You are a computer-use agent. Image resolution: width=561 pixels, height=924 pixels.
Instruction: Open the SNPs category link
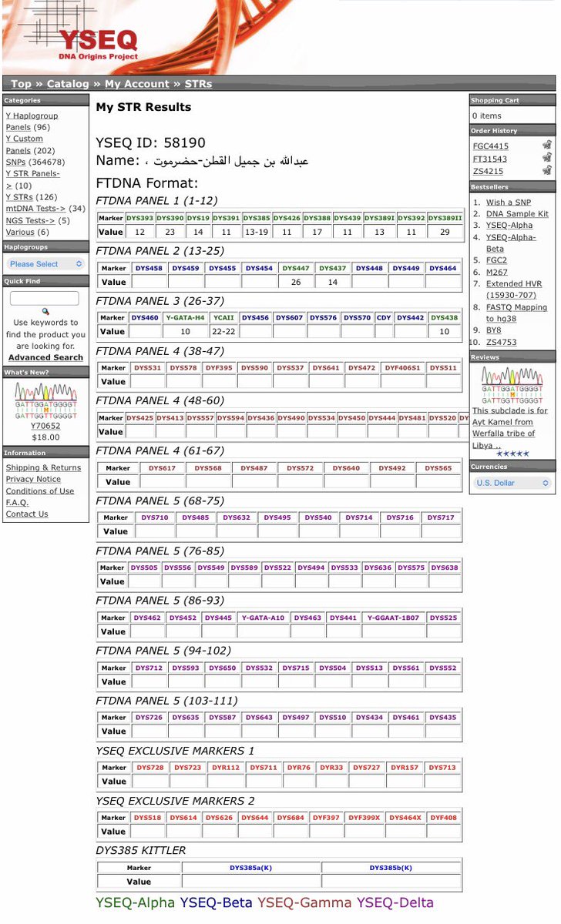point(17,162)
